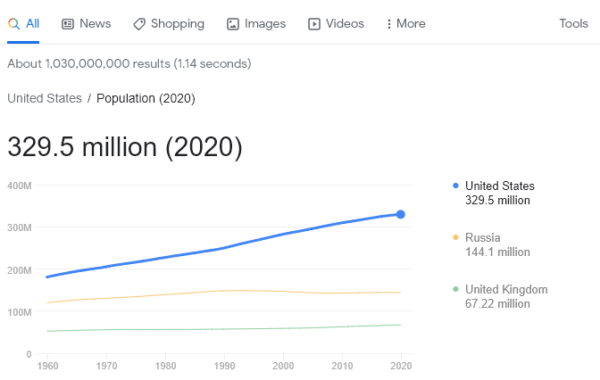This screenshot has height=380, width=600.
Task: Click the orange Russia legend dot
Action: (455, 238)
